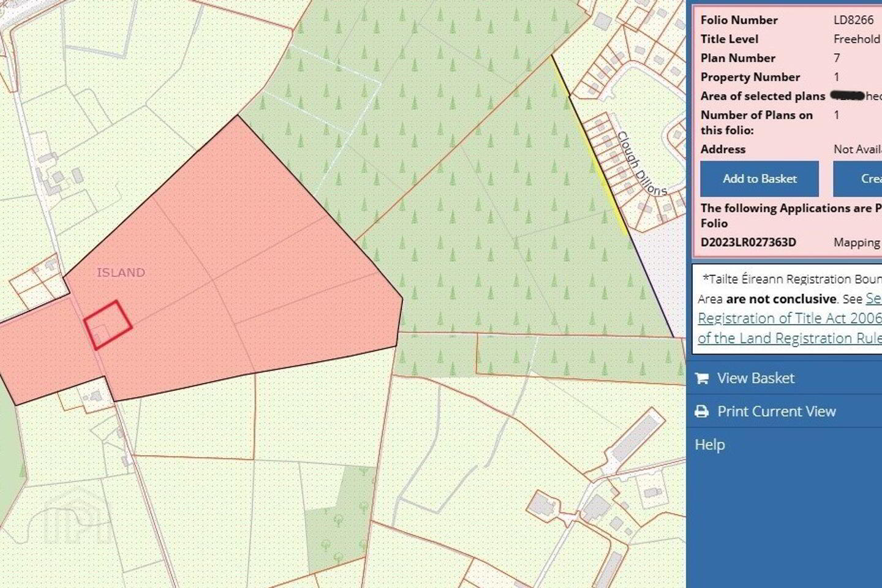Click the shopping cart basket icon

(702, 379)
